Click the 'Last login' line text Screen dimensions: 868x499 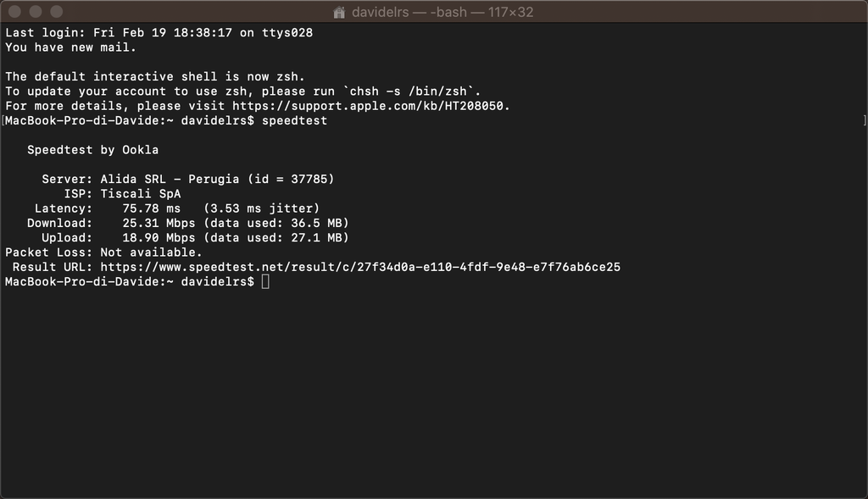[159, 33]
